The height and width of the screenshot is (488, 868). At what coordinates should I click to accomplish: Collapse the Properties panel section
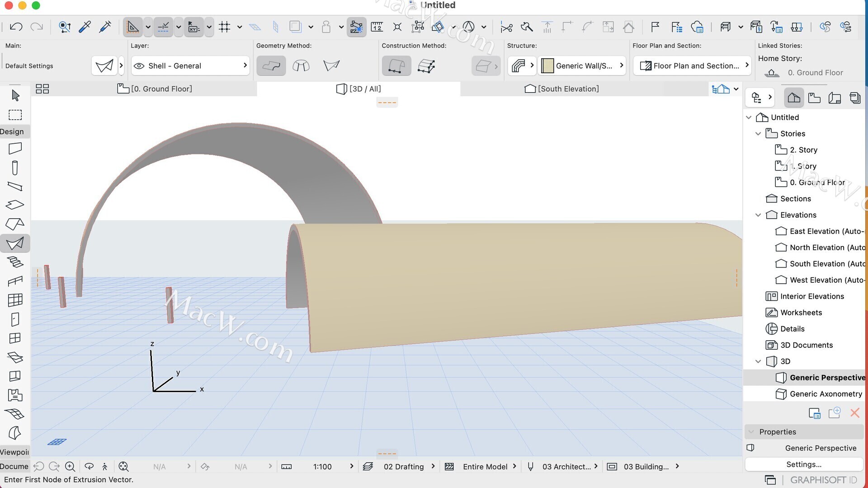(x=751, y=432)
